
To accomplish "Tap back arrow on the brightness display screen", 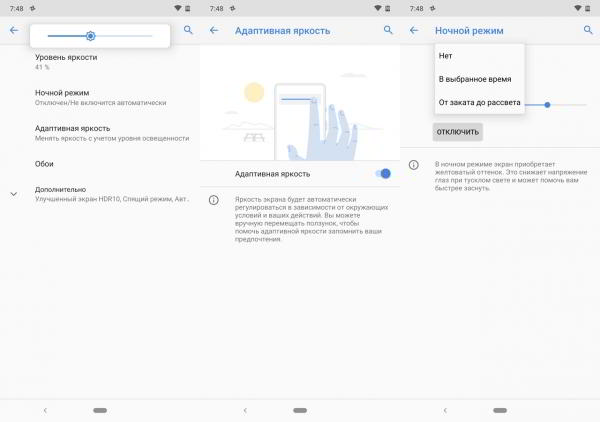I will click(14, 30).
